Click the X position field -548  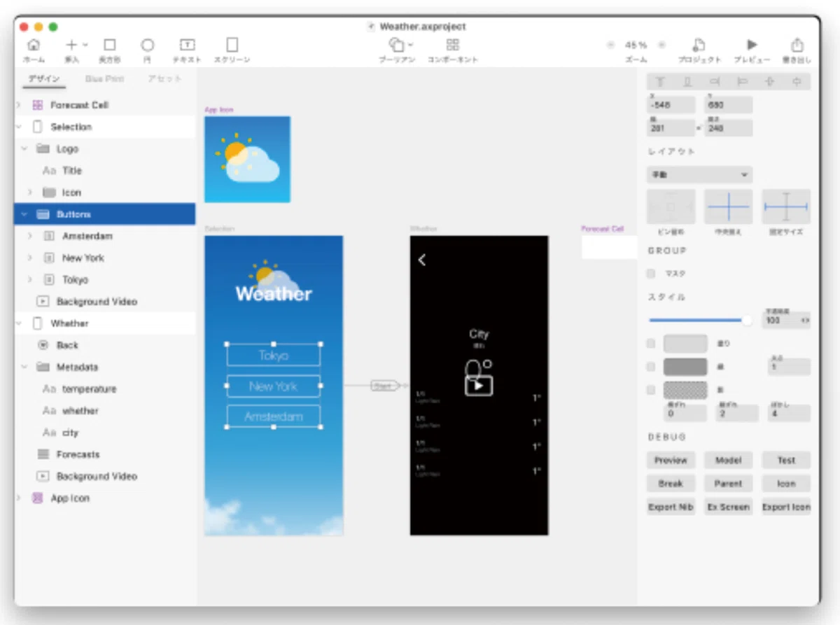point(671,105)
